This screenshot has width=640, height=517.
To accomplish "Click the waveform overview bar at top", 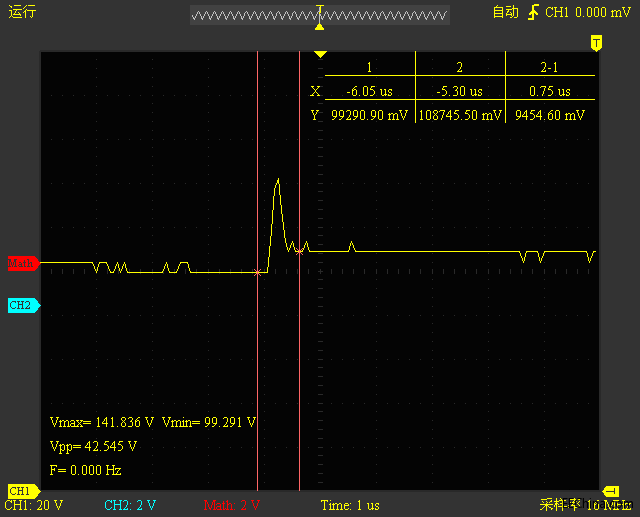I will point(320,16).
